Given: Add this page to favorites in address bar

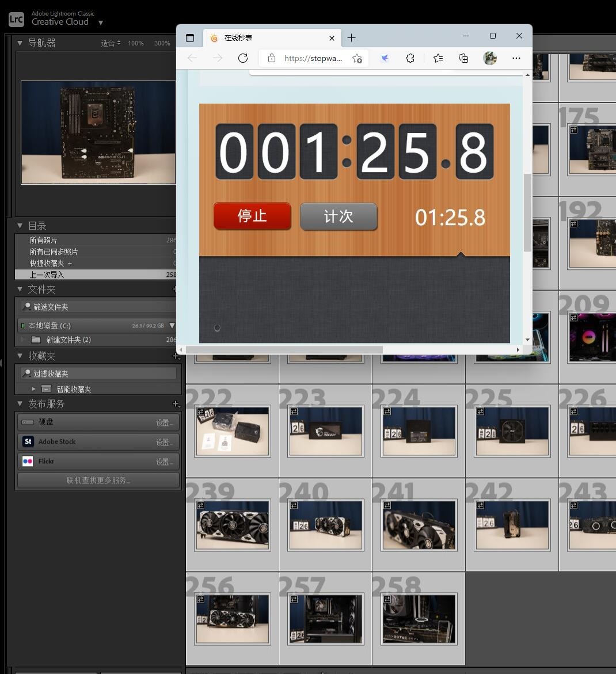Looking at the screenshot, I should pyautogui.click(x=357, y=58).
